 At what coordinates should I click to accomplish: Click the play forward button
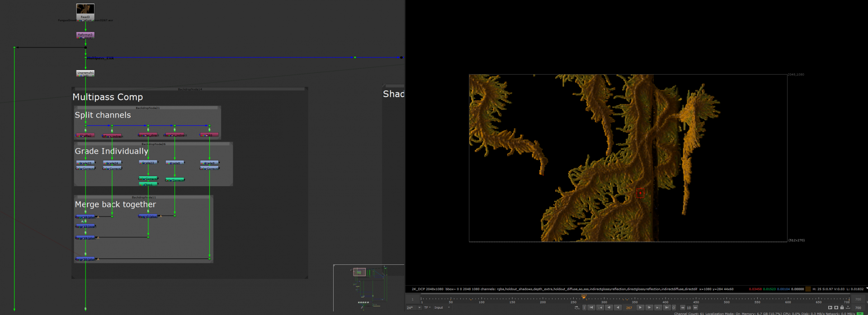[640, 308]
